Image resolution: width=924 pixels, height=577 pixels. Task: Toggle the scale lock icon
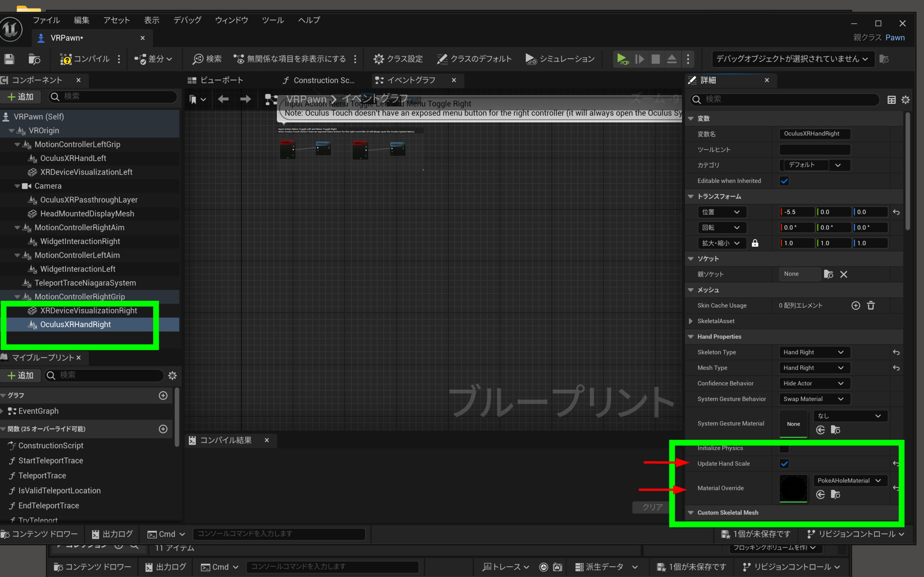755,243
